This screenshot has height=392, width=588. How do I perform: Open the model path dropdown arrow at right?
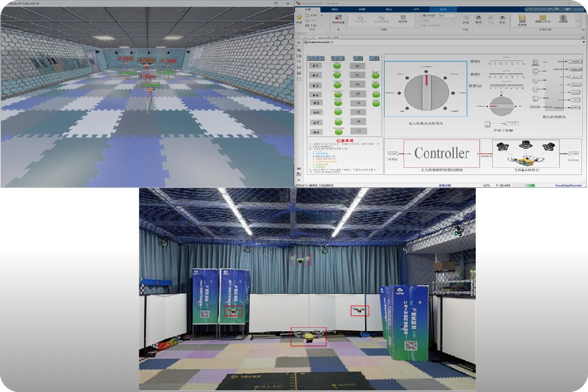[583, 42]
